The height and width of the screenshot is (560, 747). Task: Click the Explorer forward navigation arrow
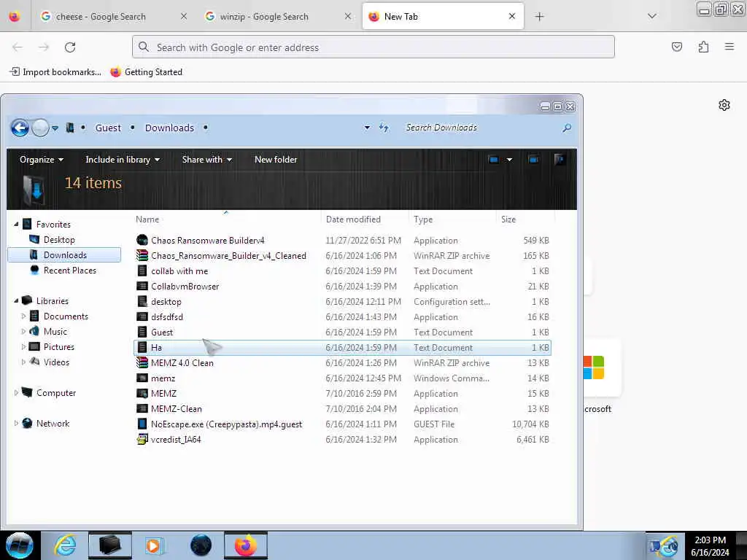click(41, 128)
